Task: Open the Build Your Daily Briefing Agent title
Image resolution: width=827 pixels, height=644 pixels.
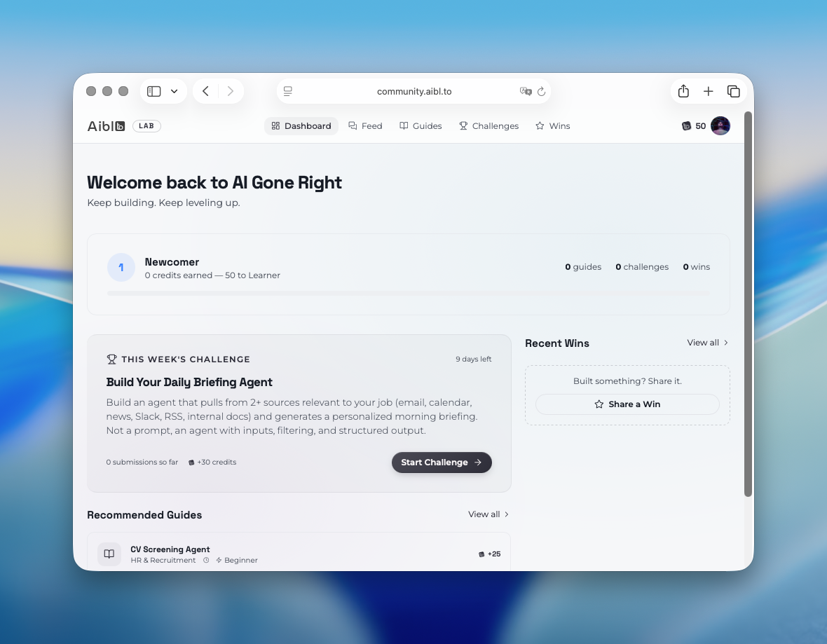Action: point(189,383)
